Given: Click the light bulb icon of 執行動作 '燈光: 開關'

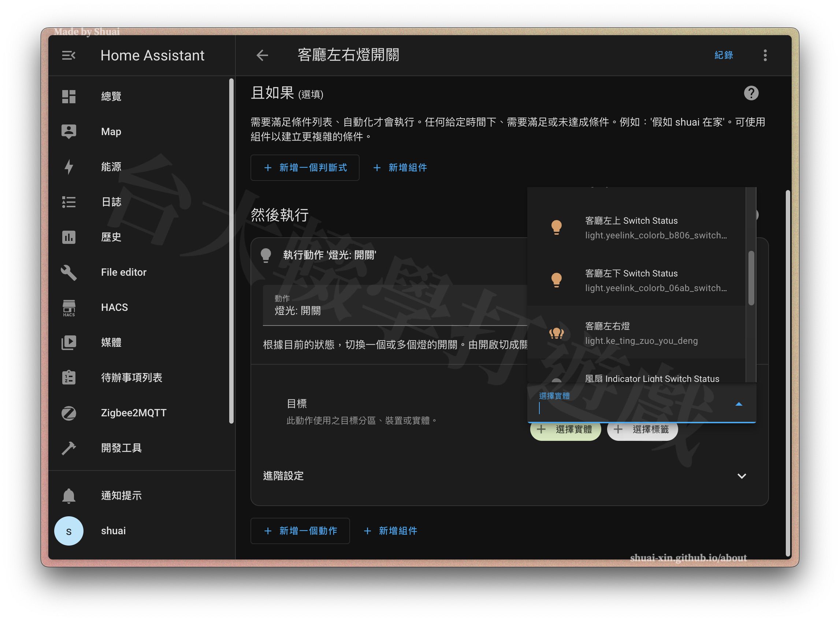Looking at the screenshot, I should 266,255.
